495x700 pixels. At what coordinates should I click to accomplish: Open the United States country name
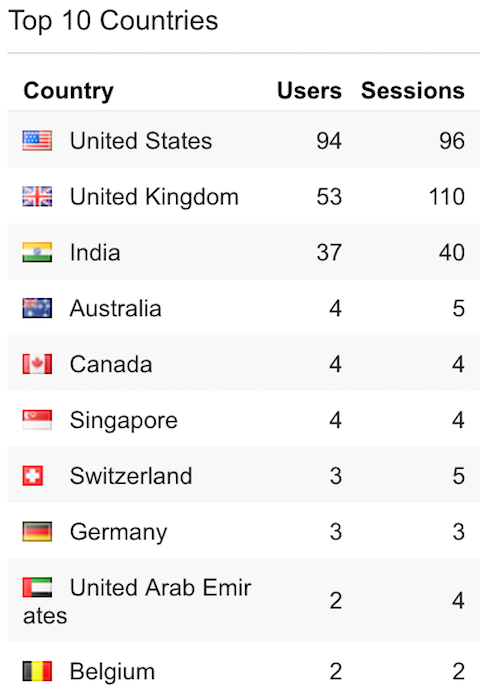[141, 141]
